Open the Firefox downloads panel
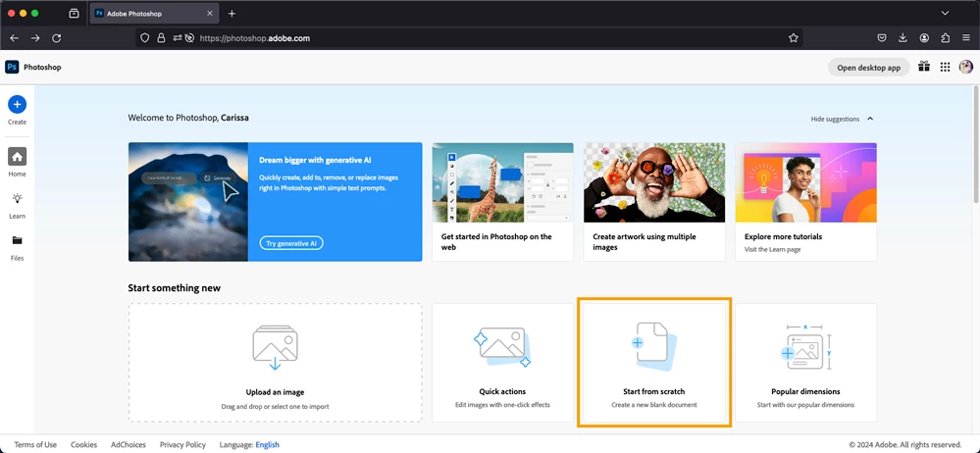Viewport: 980px width, 453px height. tap(903, 38)
